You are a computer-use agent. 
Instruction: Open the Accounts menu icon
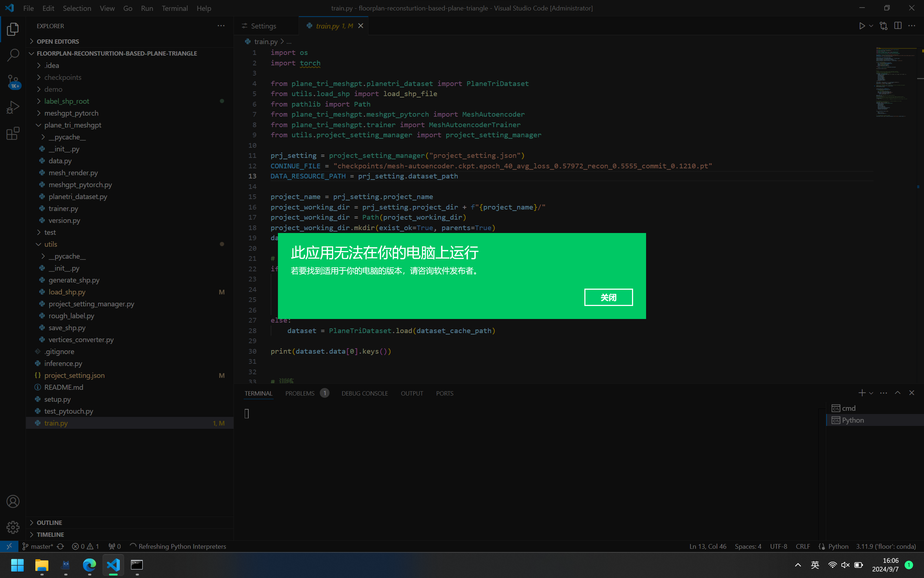pos(13,501)
